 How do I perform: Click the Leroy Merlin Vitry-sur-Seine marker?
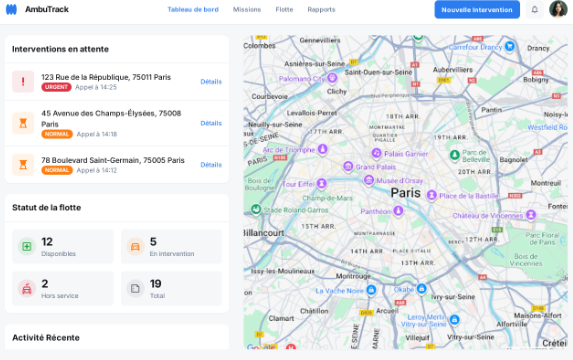pyautogui.click(x=454, y=320)
